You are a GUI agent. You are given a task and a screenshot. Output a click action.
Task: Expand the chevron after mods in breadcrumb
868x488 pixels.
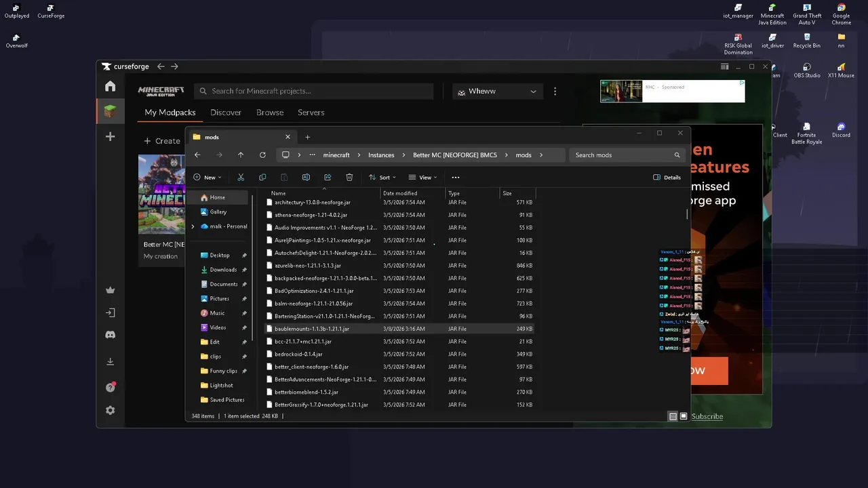coord(541,155)
